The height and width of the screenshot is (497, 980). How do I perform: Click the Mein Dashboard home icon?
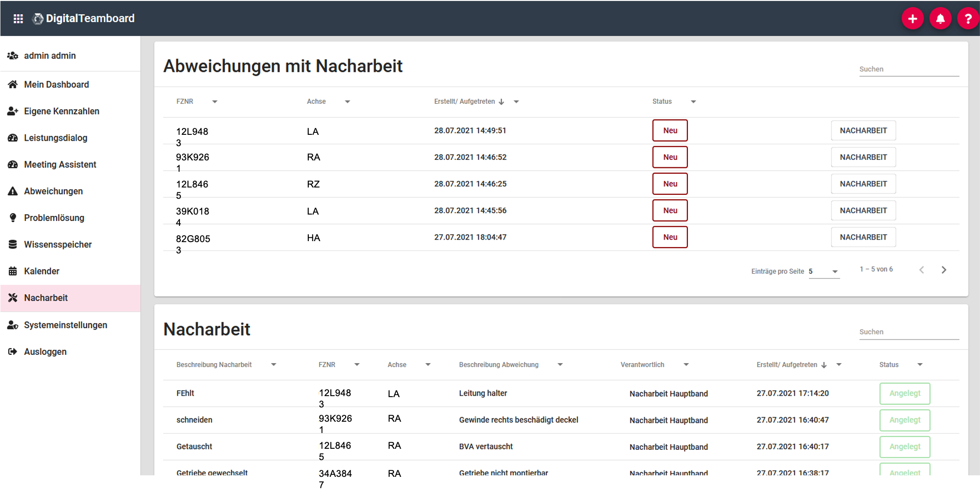13,84
